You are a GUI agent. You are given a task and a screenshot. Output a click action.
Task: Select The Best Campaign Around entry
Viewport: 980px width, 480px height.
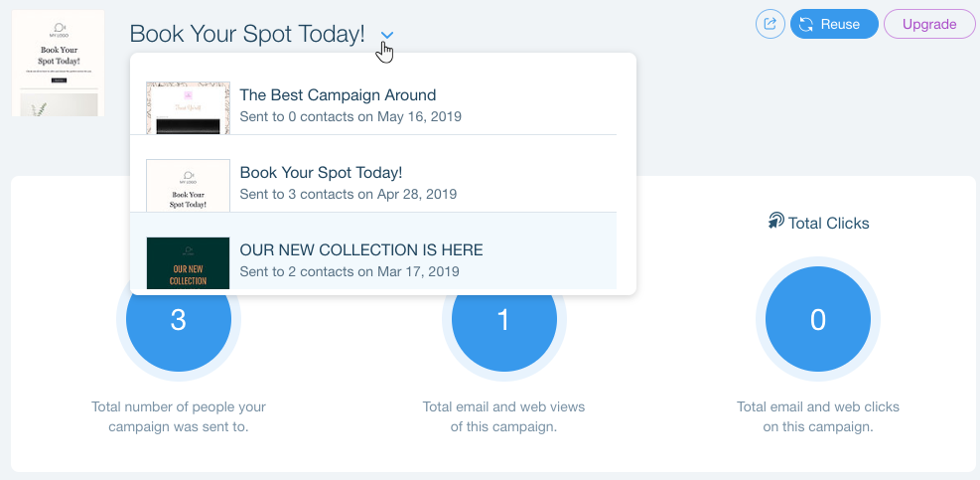coord(373,107)
